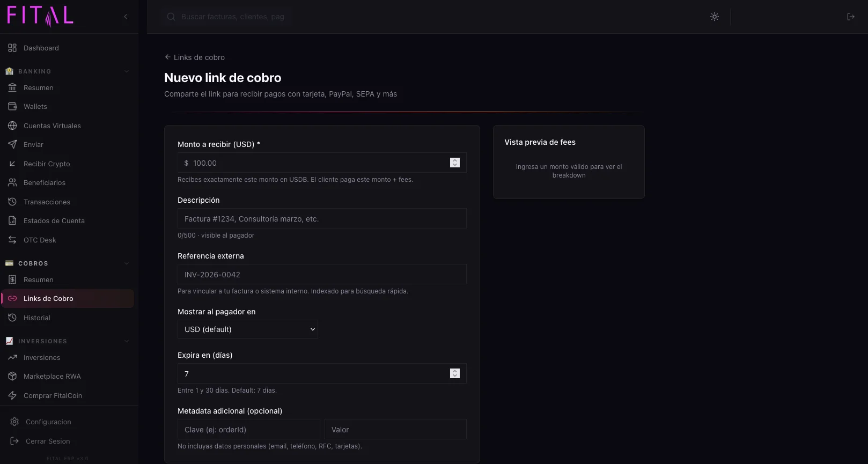This screenshot has width=868, height=464.
Task: Click the search magnifier icon
Action: [171, 17]
